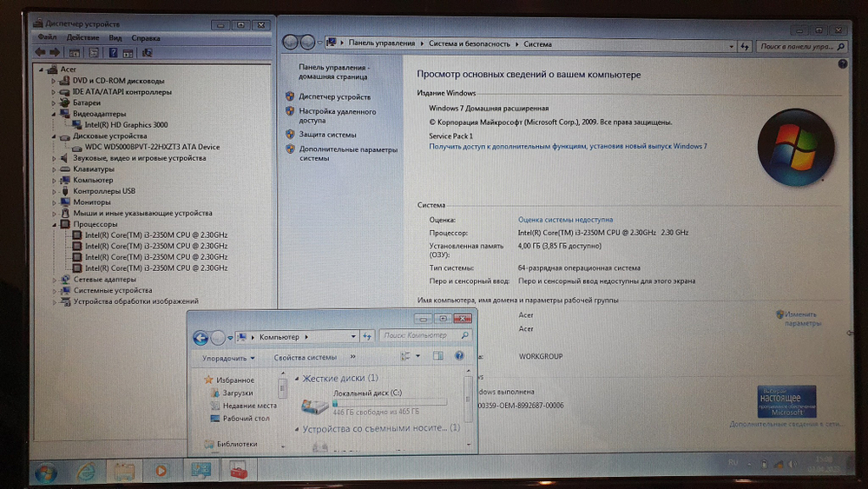Scan for hardware changes in Device Manager toolbar
868x489 pixels.
click(x=148, y=53)
